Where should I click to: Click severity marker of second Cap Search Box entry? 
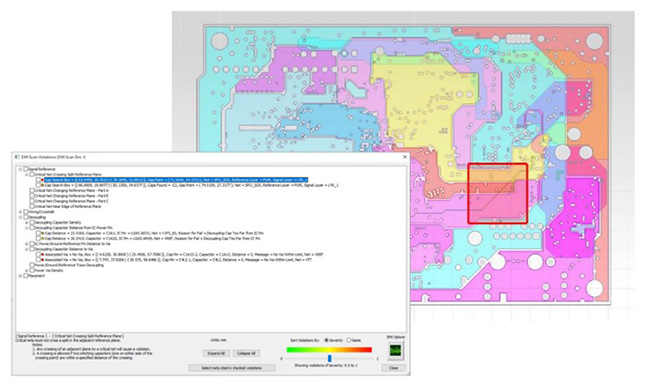point(42,185)
